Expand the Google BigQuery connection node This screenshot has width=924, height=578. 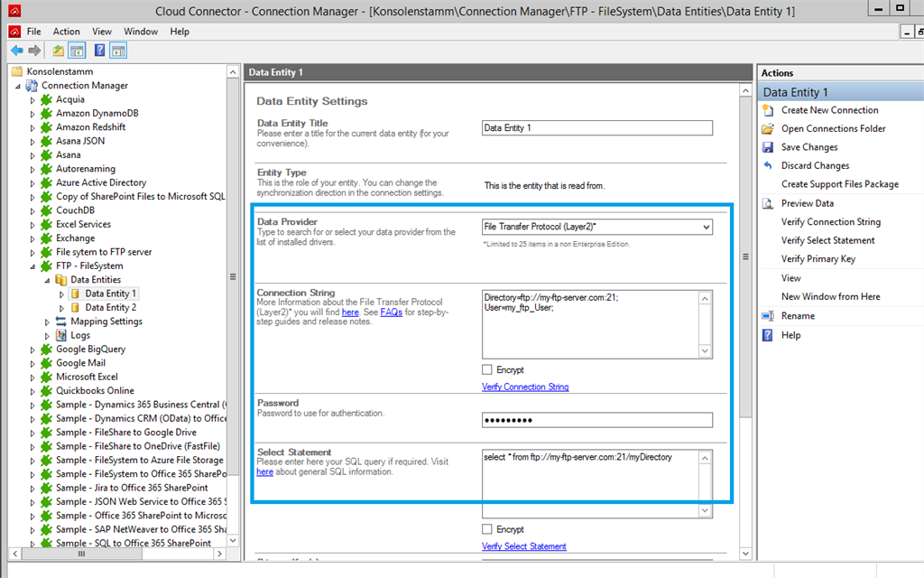point(33,350)
